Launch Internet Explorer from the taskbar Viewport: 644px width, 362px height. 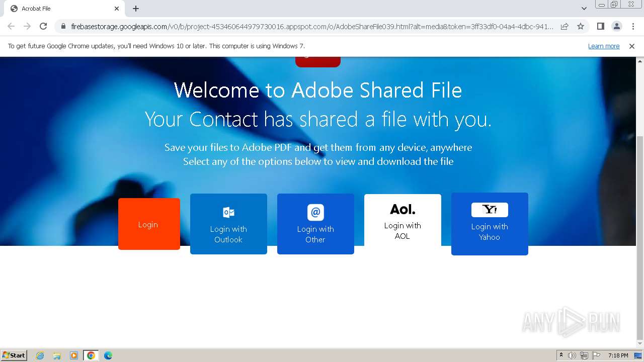40,355
